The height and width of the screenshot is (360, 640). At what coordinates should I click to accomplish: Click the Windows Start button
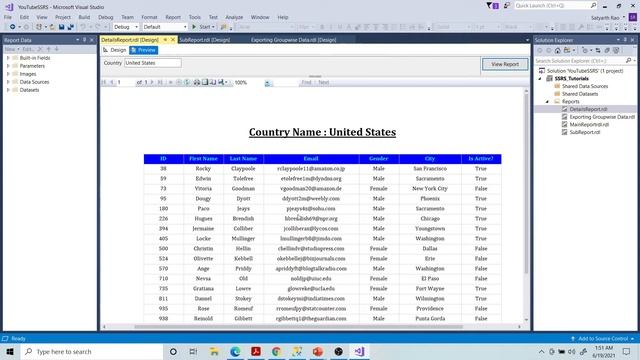pos(10,351)
